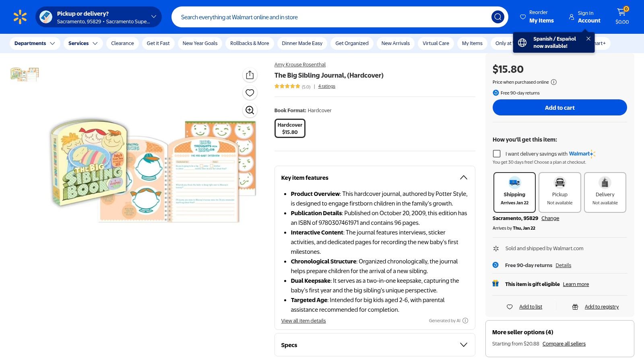Click the Sold and shipped by Walmart spark icon
644x362 pixels.
[x=496, y=249]
